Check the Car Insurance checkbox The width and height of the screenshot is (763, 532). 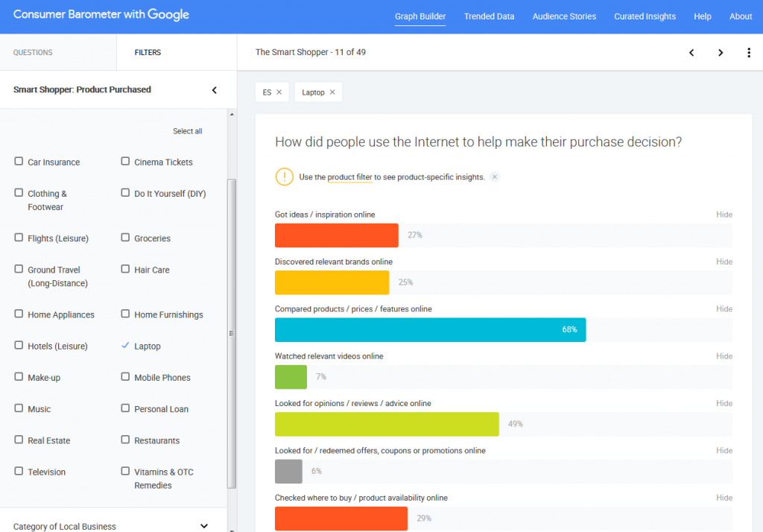pyautogui.click(x=19, y=161)
